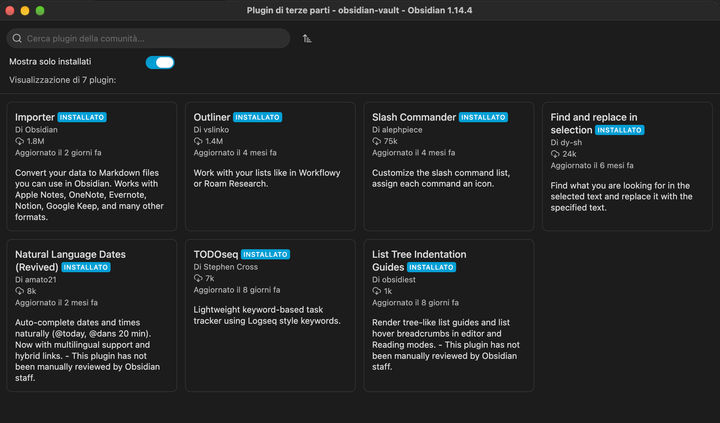Close the window with red button
The image size is (720, 423).
[10, 10]
